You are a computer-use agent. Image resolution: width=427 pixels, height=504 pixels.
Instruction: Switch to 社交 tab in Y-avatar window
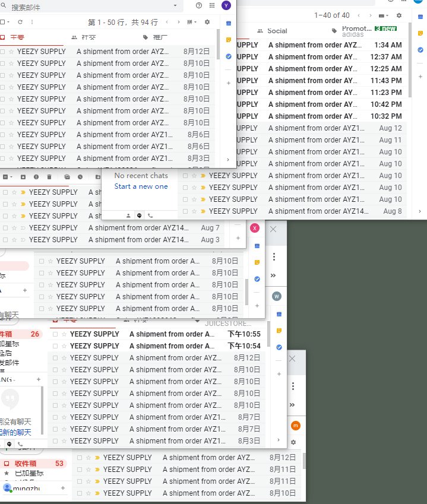coord(84,37)
